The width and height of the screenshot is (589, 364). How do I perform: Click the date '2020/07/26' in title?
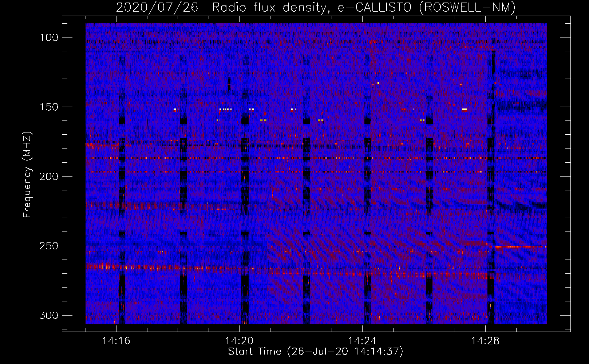coord(157,7)
